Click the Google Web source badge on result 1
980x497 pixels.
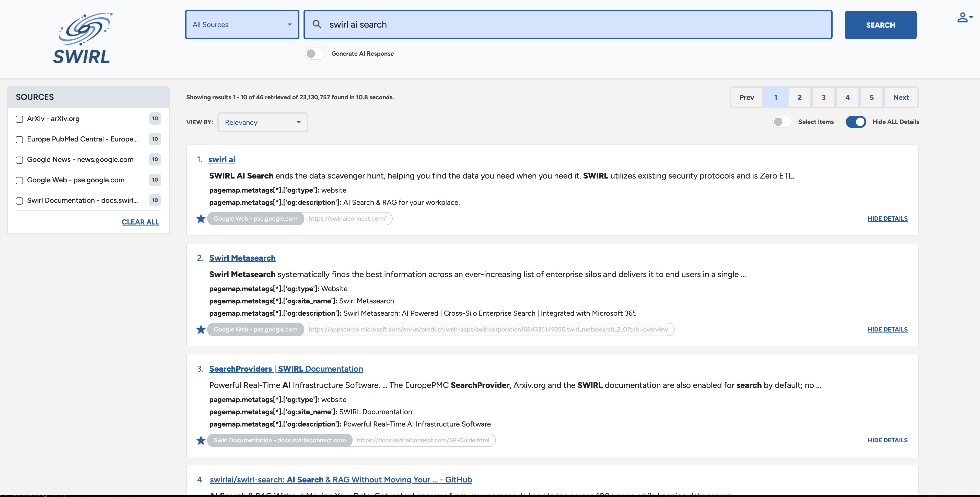[255, 219]
